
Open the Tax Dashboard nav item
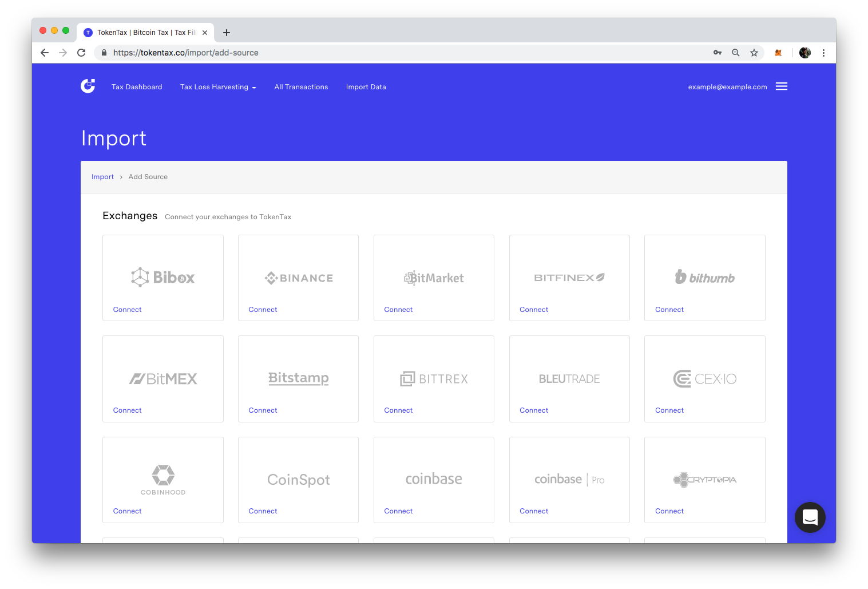(137, 87)
